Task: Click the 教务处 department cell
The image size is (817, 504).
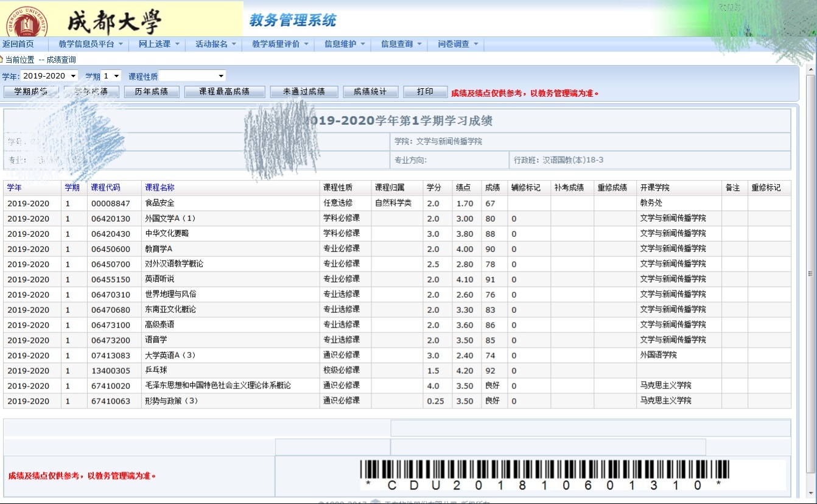Action: (x=651, y=203)
